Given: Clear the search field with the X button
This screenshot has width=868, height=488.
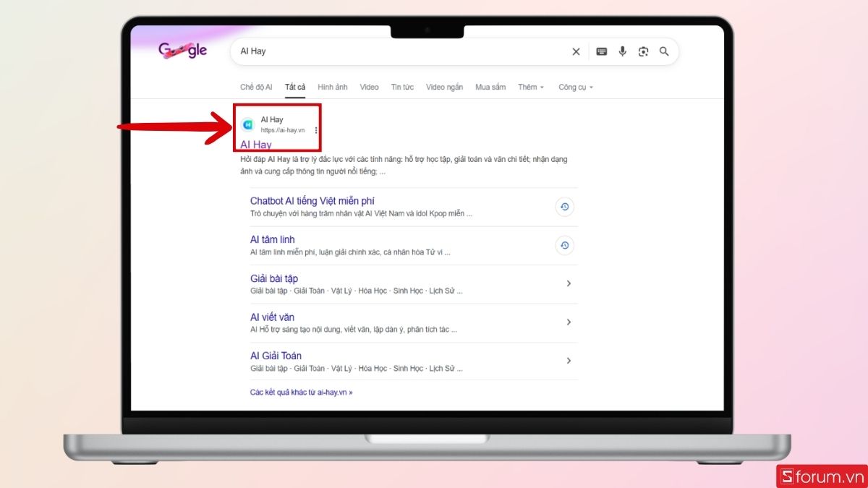Looking at the screenshot, I should point(576,51).
